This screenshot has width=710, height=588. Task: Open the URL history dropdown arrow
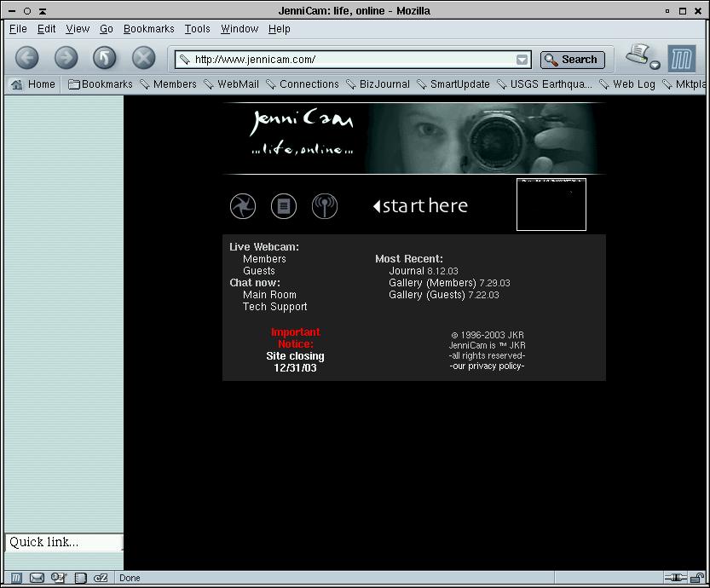[522, 60]
